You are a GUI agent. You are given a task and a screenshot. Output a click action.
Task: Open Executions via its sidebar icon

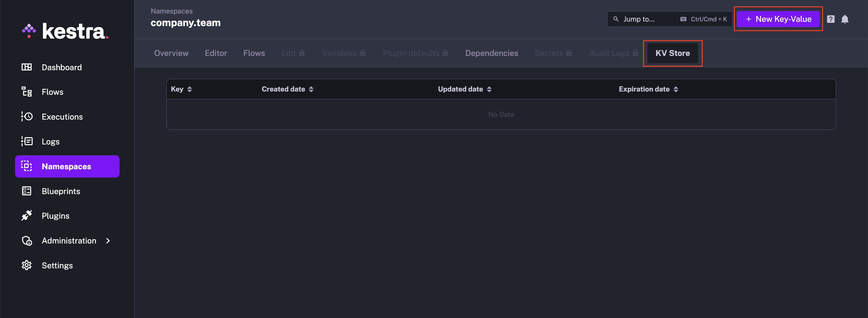[27, 116]
